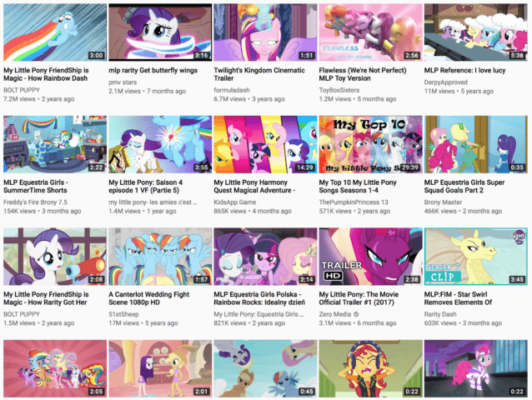Select the Harmony Quest 14:29 thumbnail
The width and height of the screenshot is (532, 400).
pyautogui.click(x=265, y=144)
